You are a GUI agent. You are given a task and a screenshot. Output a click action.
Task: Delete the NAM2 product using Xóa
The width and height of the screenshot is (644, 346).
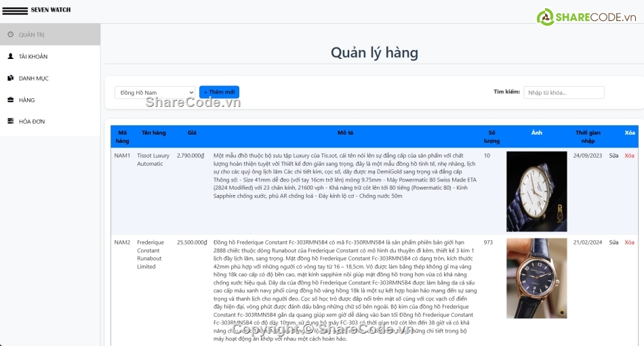coord(629,242)
